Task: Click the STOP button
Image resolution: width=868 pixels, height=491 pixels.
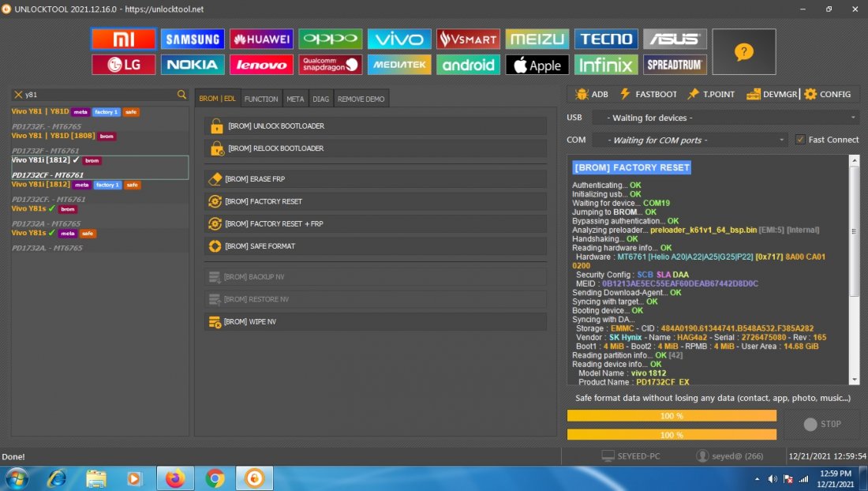Action: [x=822, y=424]
